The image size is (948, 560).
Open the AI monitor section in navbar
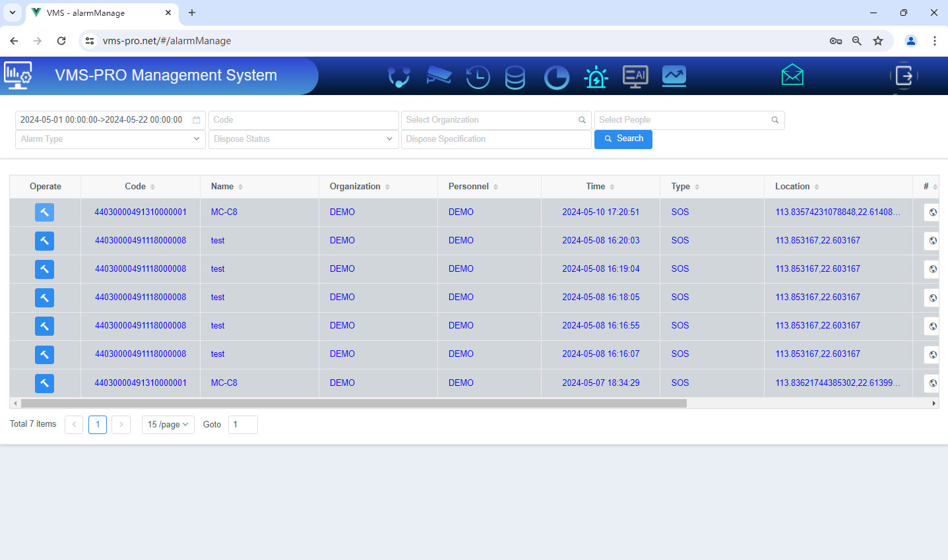635,76
